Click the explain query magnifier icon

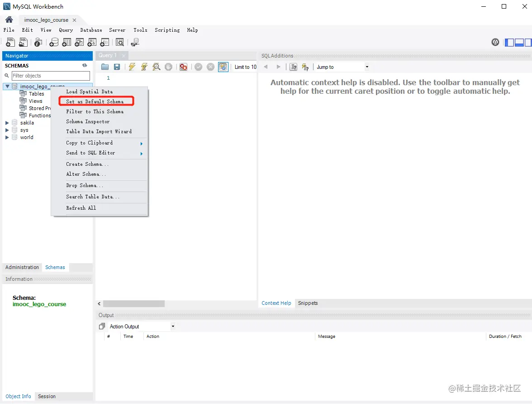(x=157, y=67)
